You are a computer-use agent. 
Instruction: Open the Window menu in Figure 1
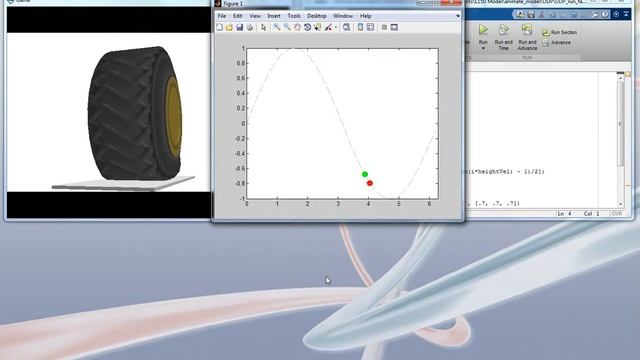(343, 16)
